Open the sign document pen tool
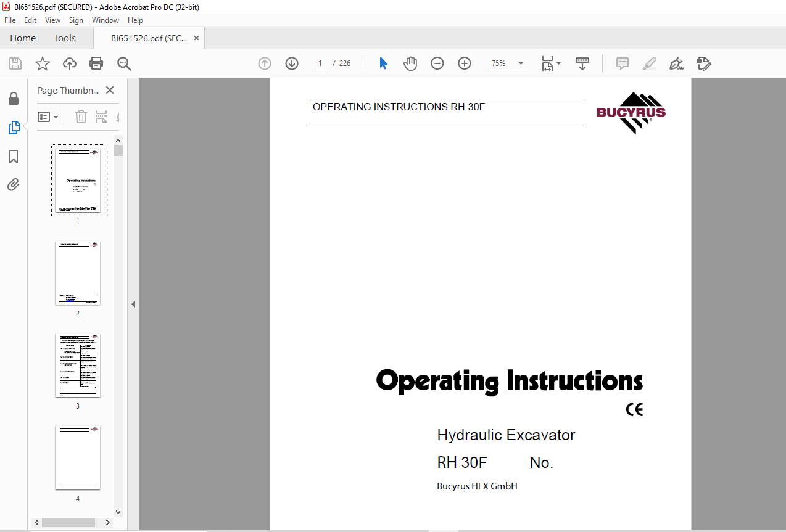 click(x=677, y=63)
